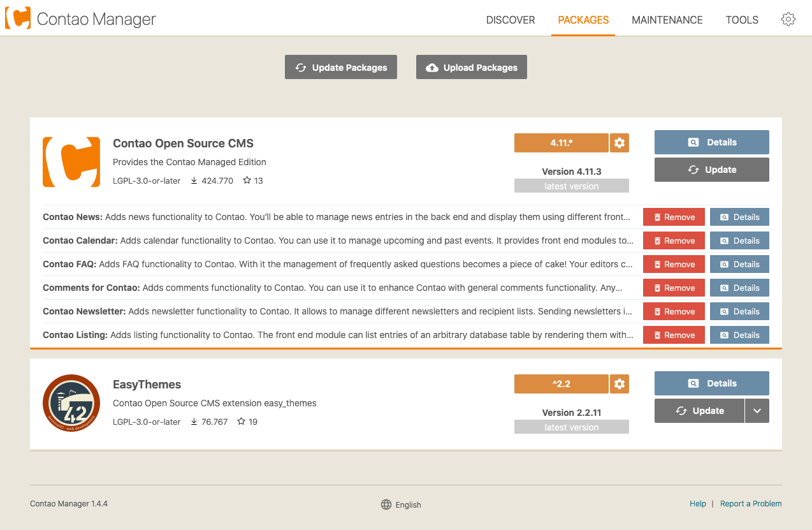Show Details for Contao Newsletter
The width and height of the screenshot is (812, 530).
[739, 311]
